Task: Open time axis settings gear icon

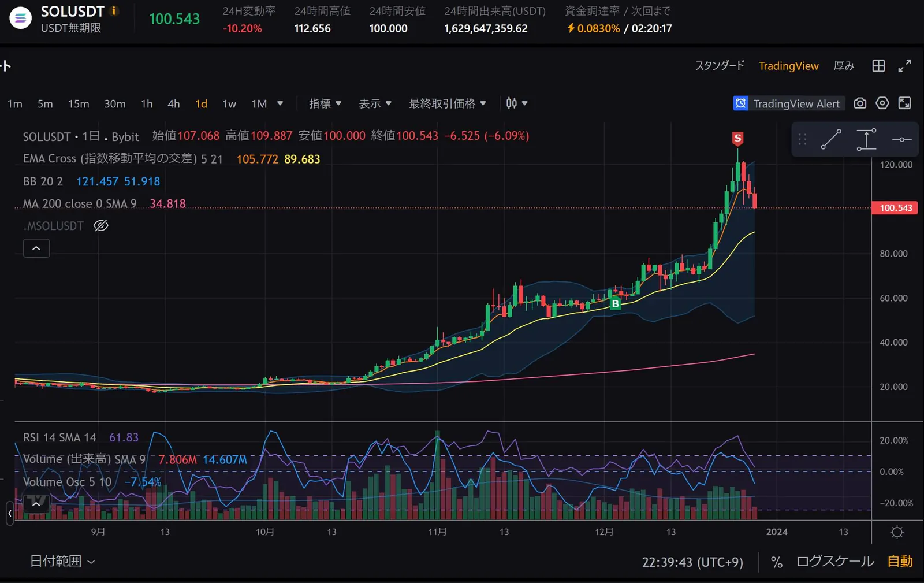Action: tap(897, 532)
